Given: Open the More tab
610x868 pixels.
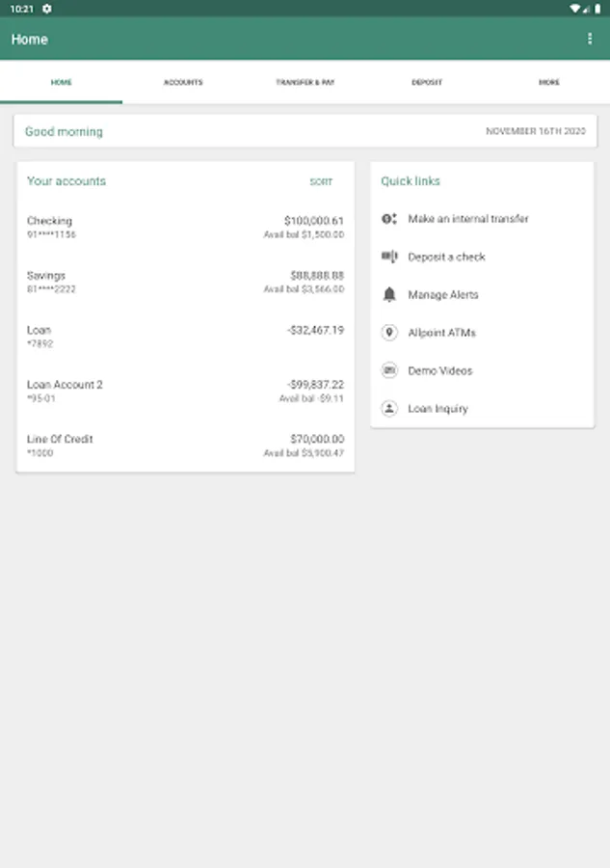Looking at the screenshot, I should (549, 82).
